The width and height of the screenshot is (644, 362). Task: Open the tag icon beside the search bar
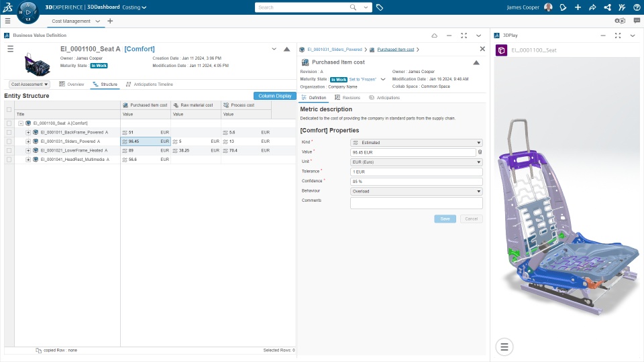tap(380, 7)
